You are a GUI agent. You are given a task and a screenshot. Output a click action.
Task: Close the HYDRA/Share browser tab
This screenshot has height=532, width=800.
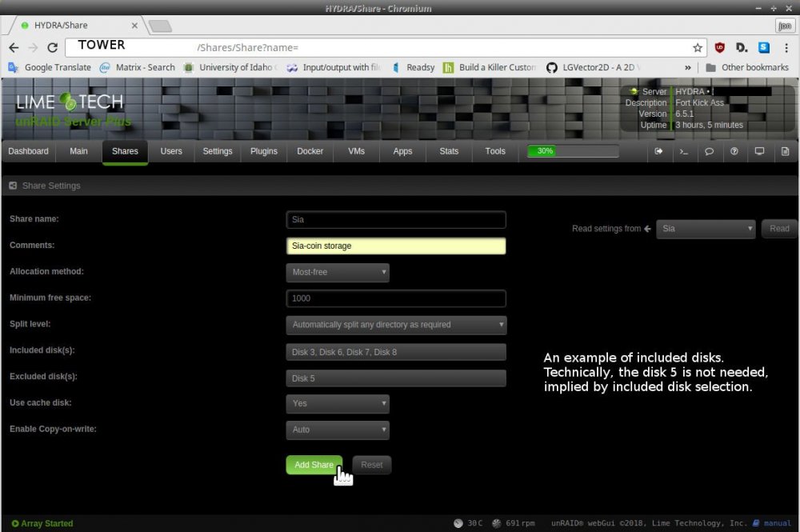coord(134,25)
